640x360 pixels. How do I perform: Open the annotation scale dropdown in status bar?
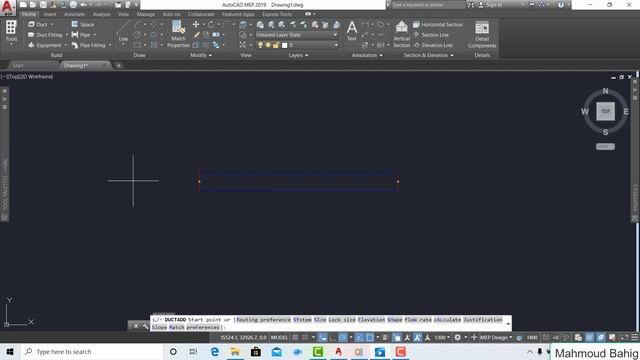(442, 338)
